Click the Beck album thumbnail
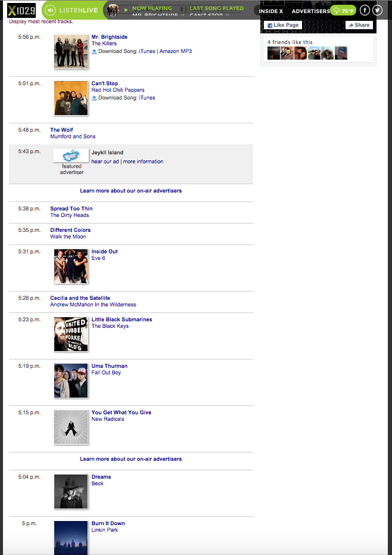The width and height of the screenshot is (392, 555). tap(71, 491)
